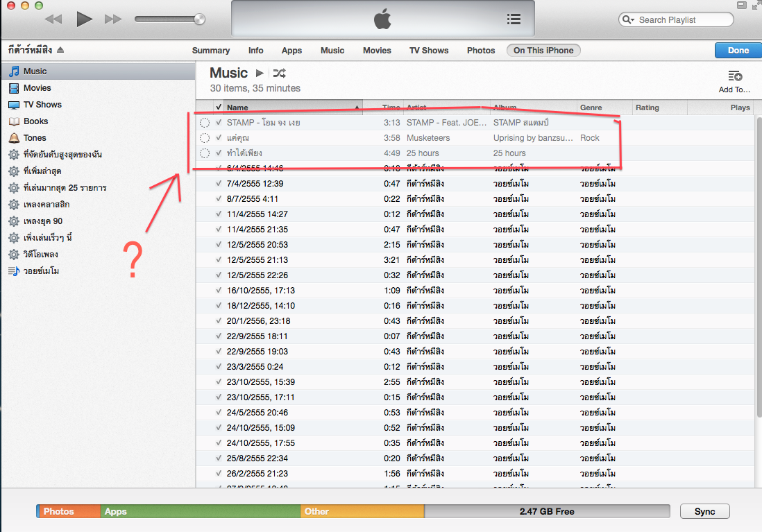The width and height of the screenshot is (762, 532).
Task: Select the Musketeers artist cell
Action: point(428,138)
